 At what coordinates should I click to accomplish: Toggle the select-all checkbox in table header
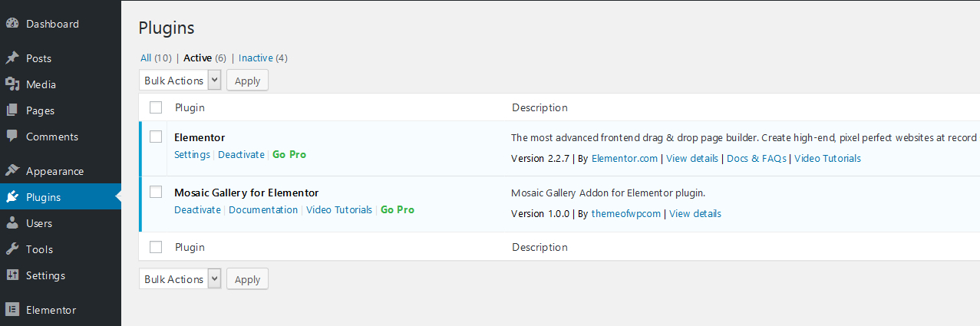[156, 107]
